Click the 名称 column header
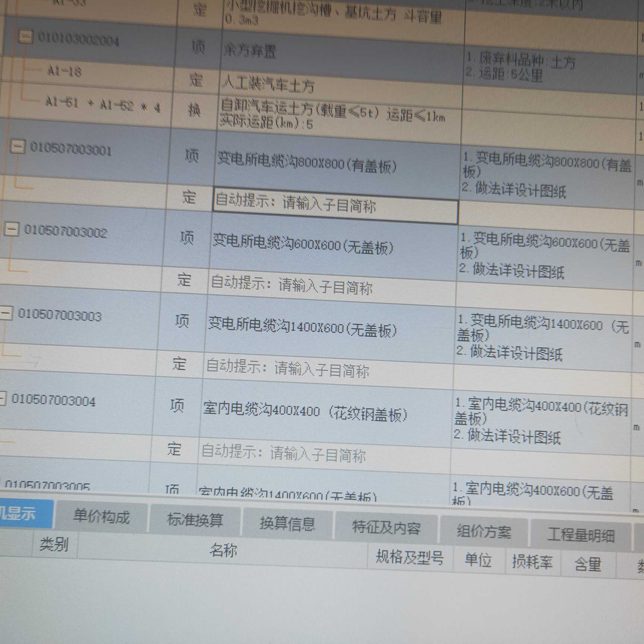The height and width of the screenshot is (644, 644). click(223, 550)
